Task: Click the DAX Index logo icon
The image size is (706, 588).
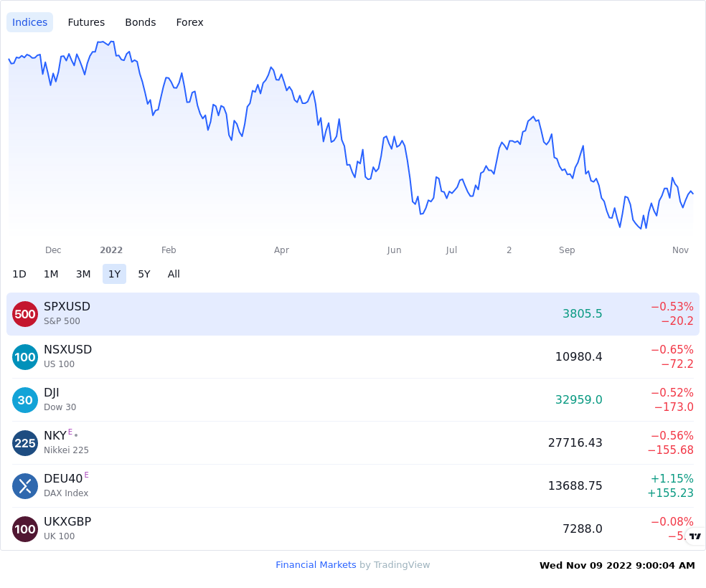Action: point(25,486)
